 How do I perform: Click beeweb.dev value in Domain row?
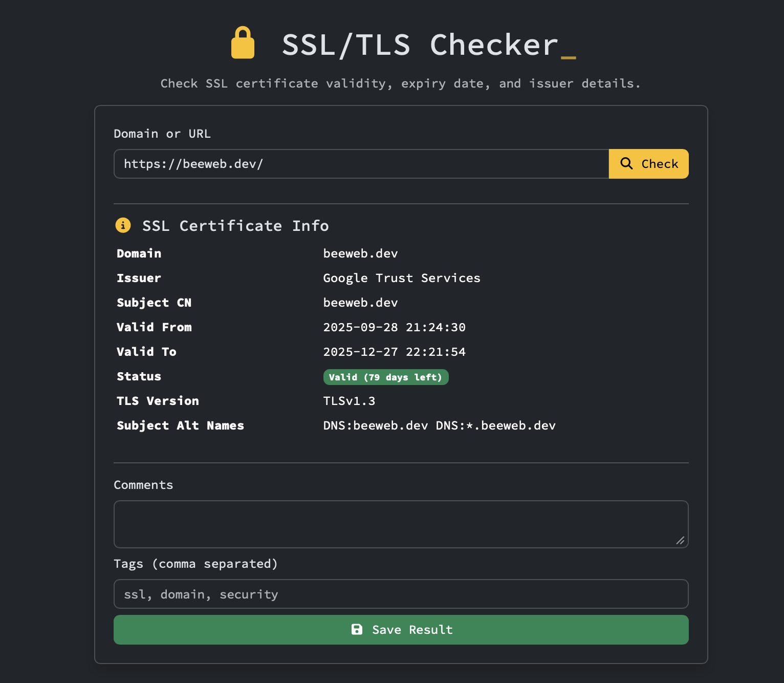(361, 253)
